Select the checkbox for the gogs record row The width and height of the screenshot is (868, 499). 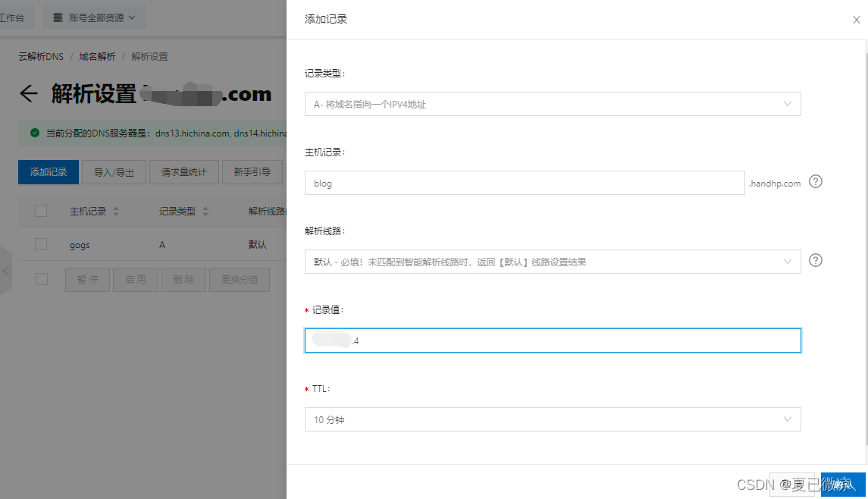(x=41, y=245)
